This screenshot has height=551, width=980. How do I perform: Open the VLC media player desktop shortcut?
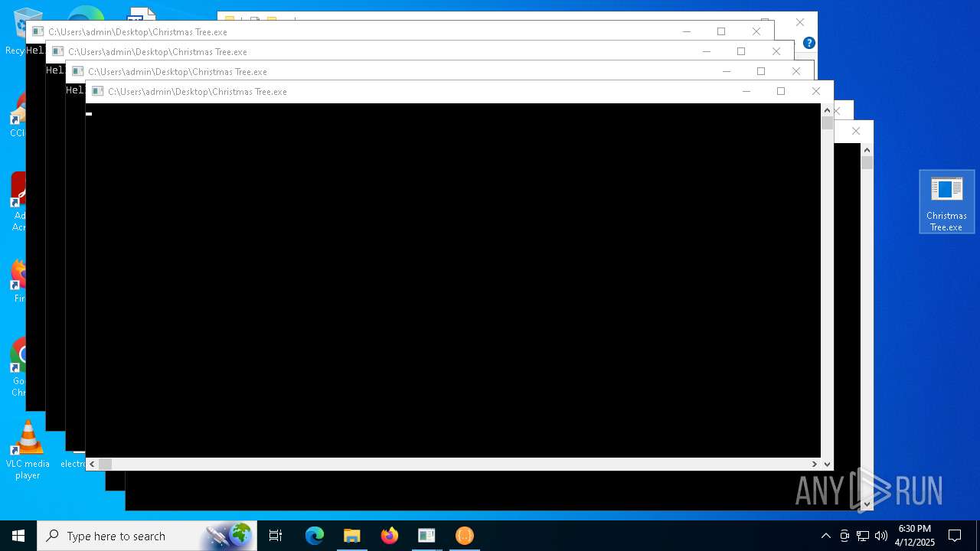coord(28,450)
